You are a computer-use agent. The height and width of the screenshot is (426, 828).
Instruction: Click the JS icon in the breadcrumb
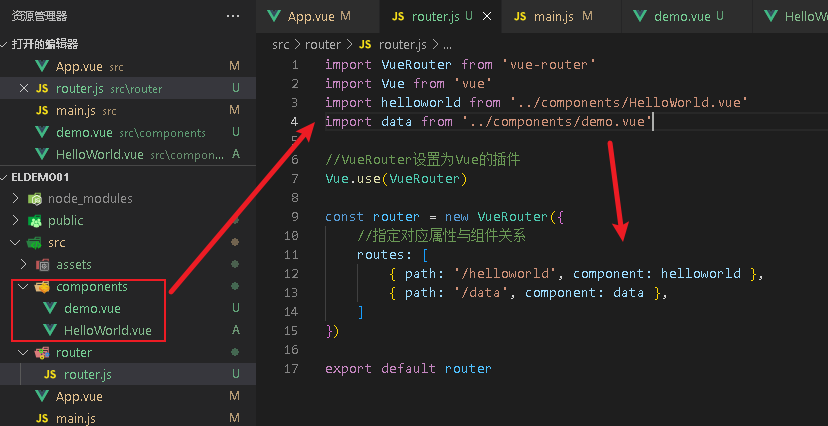tap(365, 45)
